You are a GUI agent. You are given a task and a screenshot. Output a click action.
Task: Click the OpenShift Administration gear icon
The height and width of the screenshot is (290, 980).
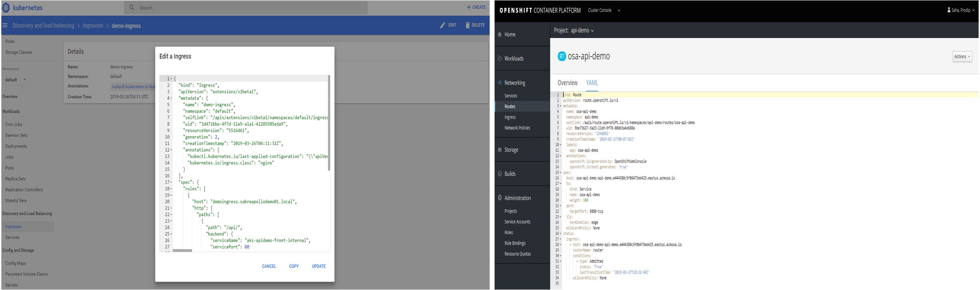(500, 197)
